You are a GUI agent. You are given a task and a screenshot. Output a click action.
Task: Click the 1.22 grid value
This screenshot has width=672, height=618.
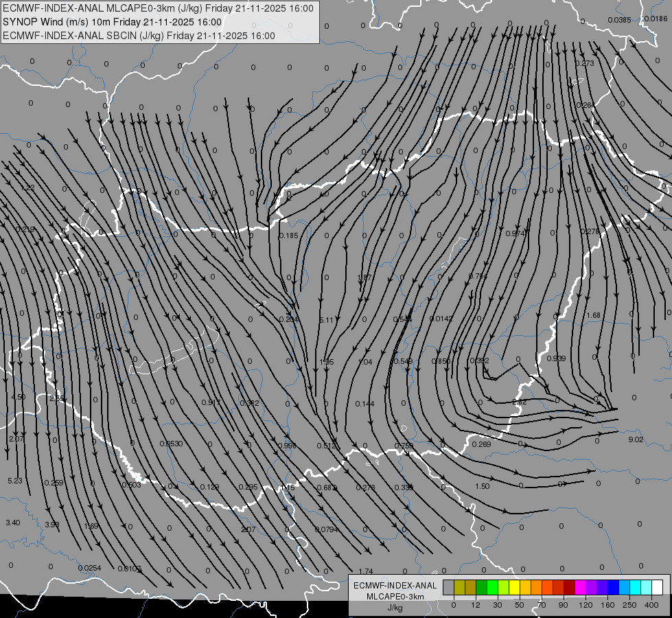[27, 187]
